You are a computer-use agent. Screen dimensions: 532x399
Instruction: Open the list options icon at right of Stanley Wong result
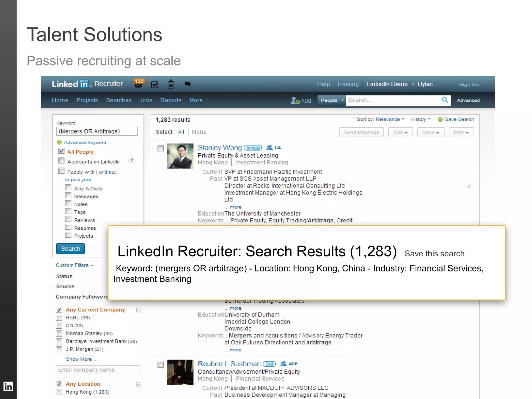click(x=471, y=186)
